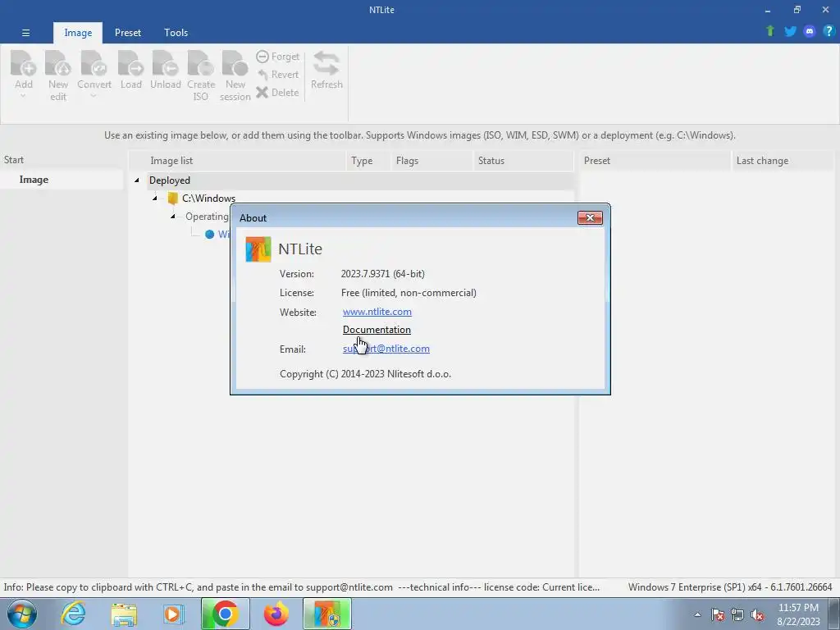
Task: Close the About dialog
Action: click(590, 217)
